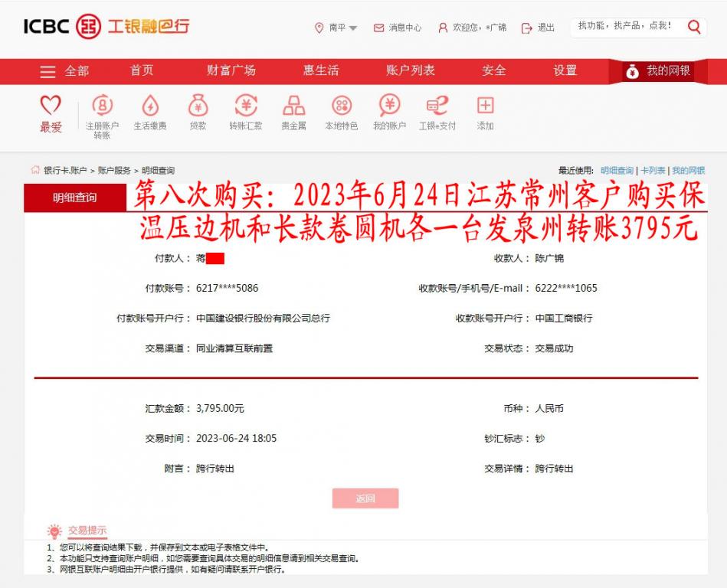The height and width of the screenshot is (588, 727).
Task: Go to the 设置 settings menu
Action: (x=563, y=70)
